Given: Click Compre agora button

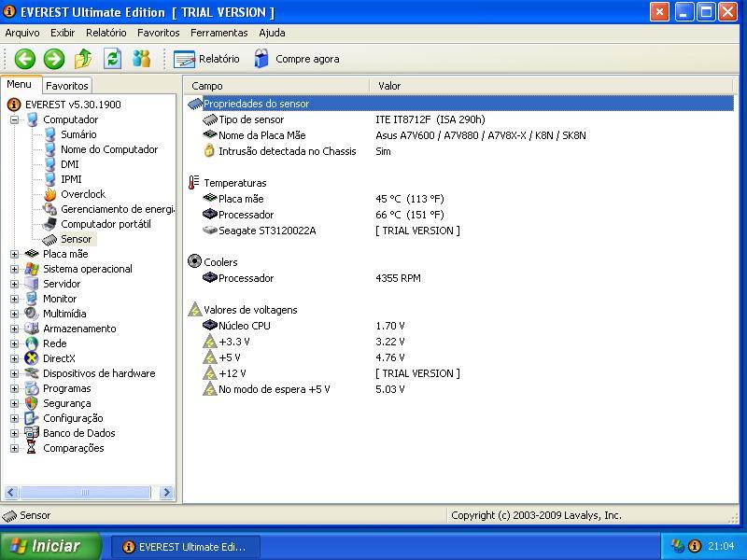Looking at the screenshot, I should pos(296,59).
